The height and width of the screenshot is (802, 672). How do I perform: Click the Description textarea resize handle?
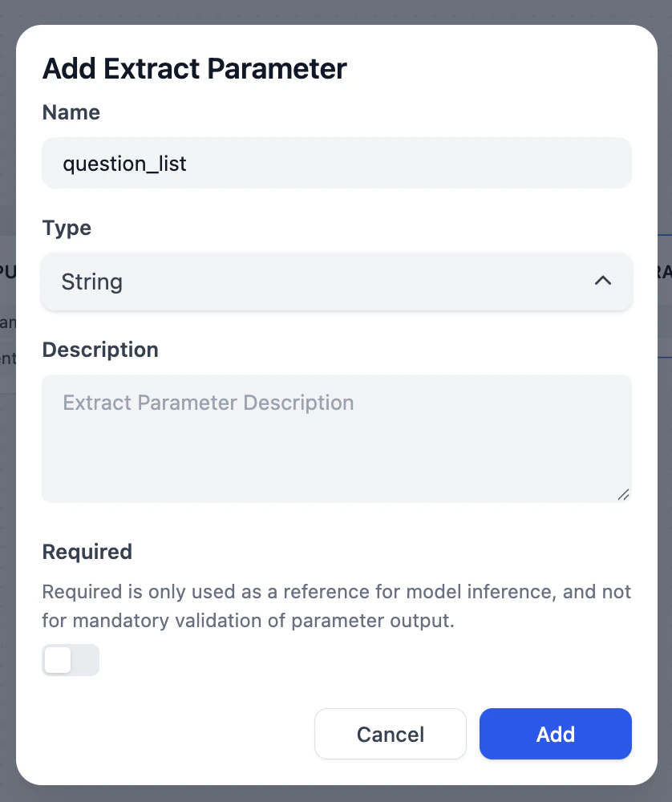623,495
